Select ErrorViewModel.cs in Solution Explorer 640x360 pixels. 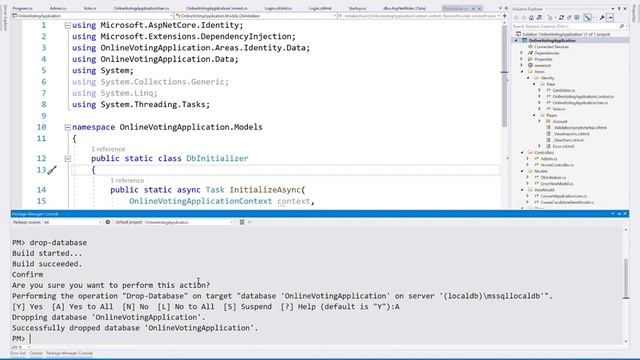pos(557,184)
